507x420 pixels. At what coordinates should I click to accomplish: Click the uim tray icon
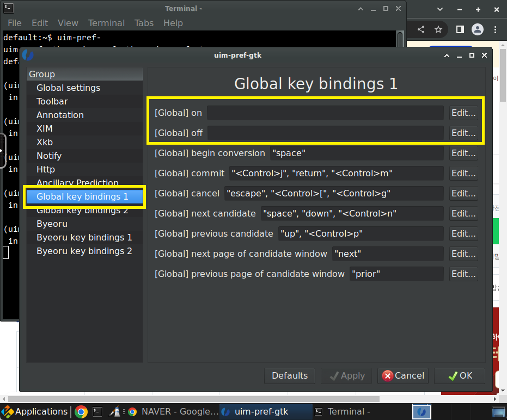pyautogui.click(x=422, y=412)
